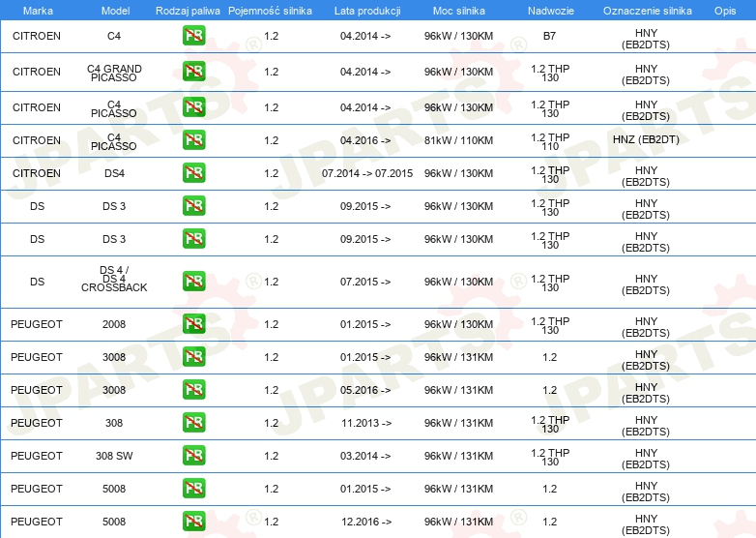Click the fuel type icon in Citroen C4 B7 row

coord(193,36)
